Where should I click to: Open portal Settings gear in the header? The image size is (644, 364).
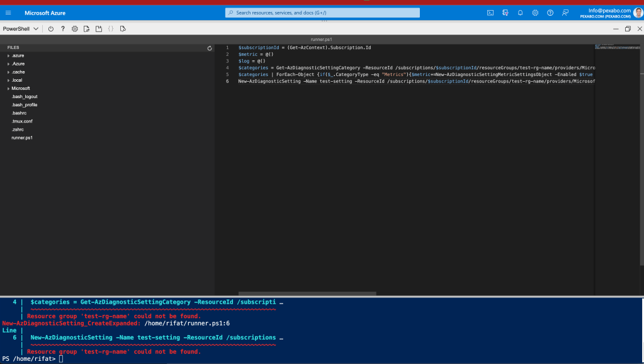535,13
